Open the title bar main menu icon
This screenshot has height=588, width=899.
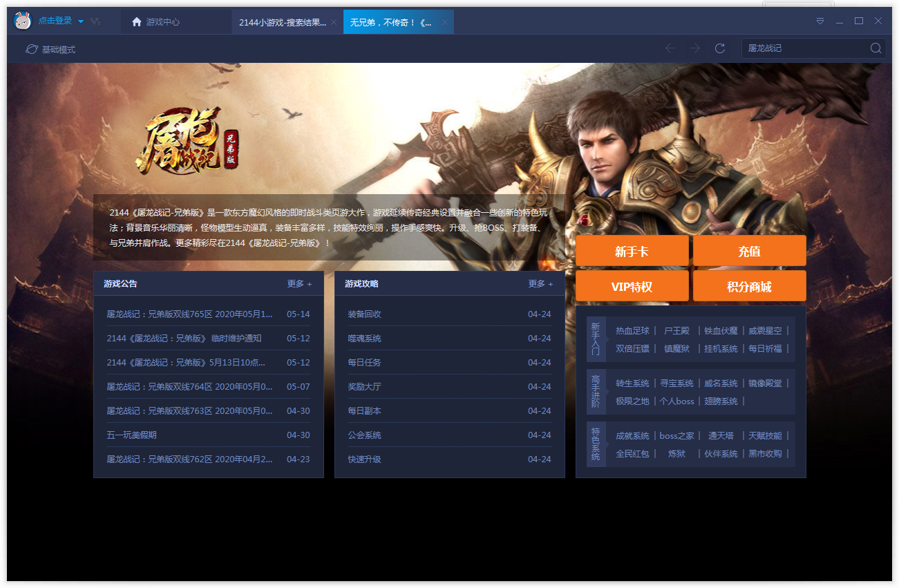click(820, 21)
